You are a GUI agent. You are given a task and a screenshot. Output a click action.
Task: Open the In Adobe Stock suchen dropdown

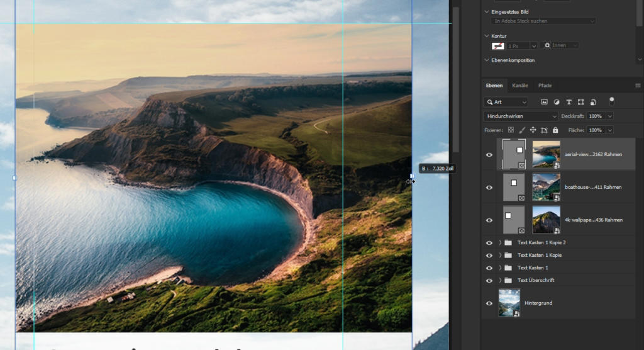[x=543, y=21]
